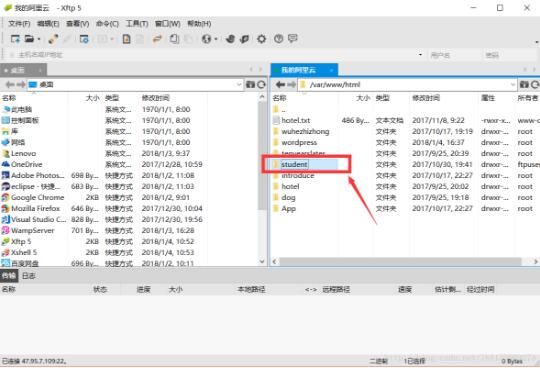Image resolution: width=540 pixels, height=368 pixels.
Task: Open the 工具(T) menu
Action: (x=137, y=24)
